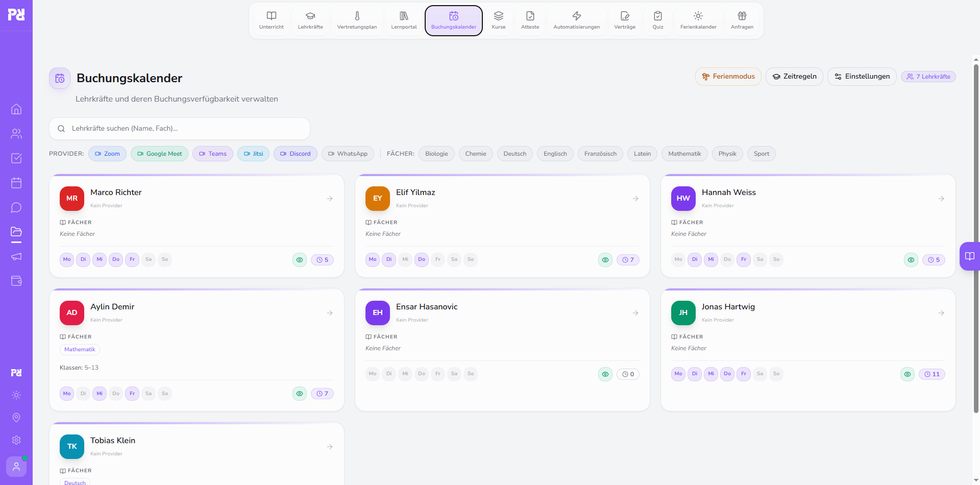Screen dimensions: 980x485
Task: Expand Hannah Weiss's card arrow
Action: pos(941,199)
